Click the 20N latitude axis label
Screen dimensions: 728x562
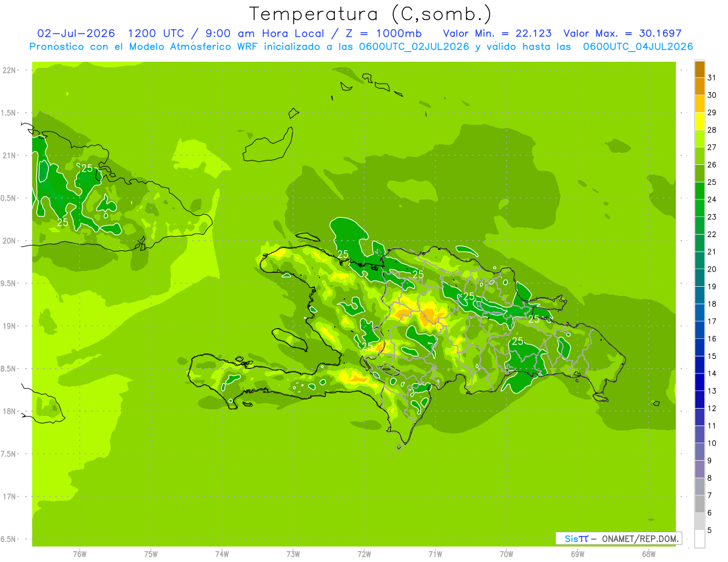click(8, 241)
